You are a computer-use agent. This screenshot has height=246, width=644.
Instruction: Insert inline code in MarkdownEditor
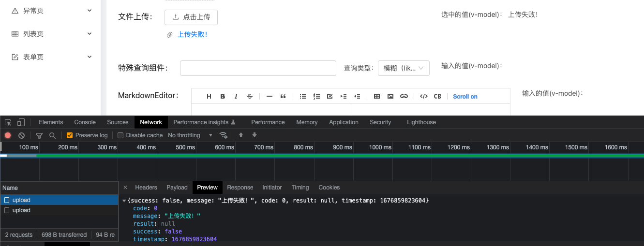(x=424, y=96)
